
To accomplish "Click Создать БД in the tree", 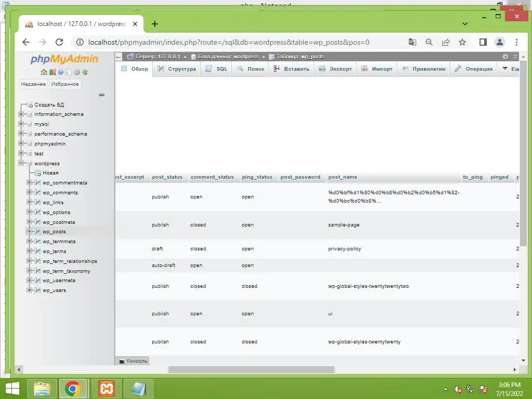I will click(49, 104).
